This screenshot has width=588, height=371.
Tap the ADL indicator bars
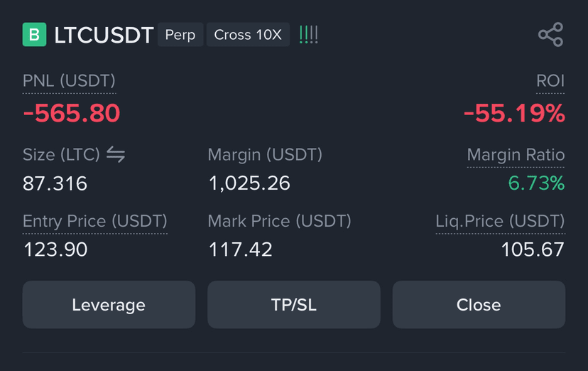coord(309,35)
